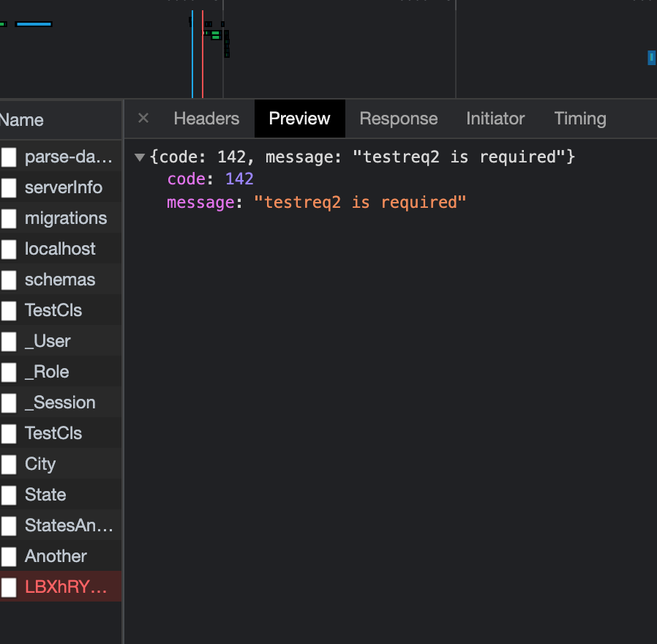This screenshot has width=657, height=644.
Task: Switch to the Timing tab
Action: click(x=580, y=119)
